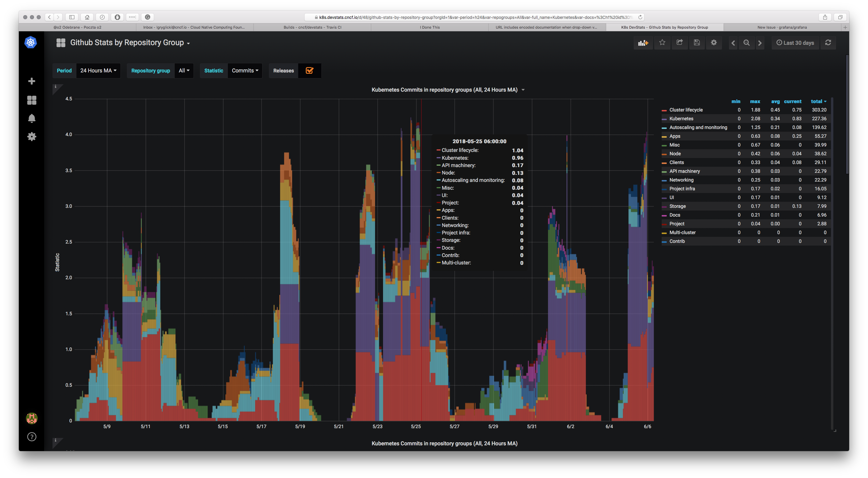The image size is (868, 478).
Task: Click the Add panel icon
Action: coord(643,43)
